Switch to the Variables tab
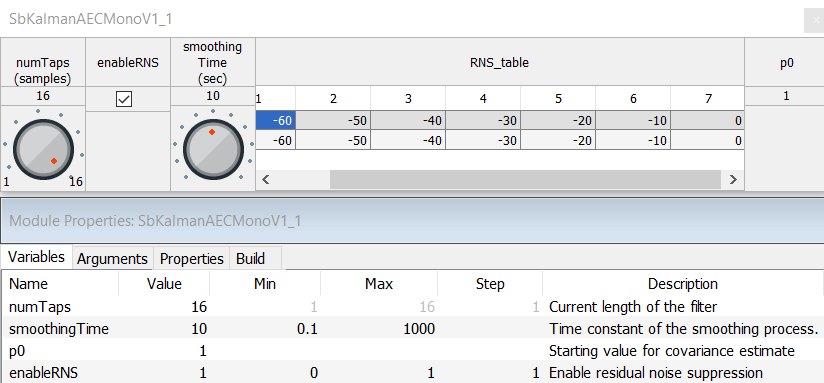This screenshot has width=824, height=383. (x=36, y=257)
